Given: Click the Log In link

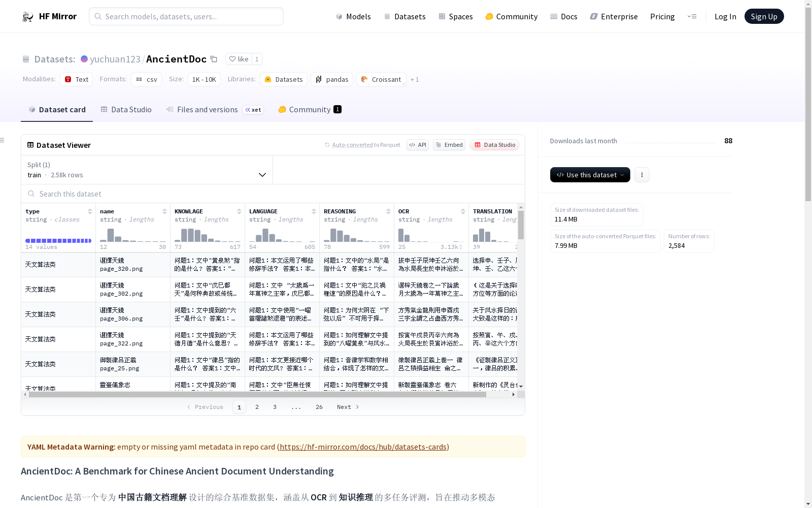Looking at the screenshot, I should (x=725, y=16).
